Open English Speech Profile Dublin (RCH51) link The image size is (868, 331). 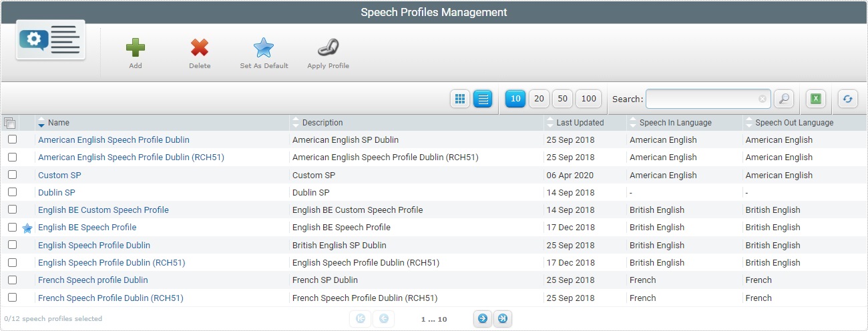(x=112, y=263)
